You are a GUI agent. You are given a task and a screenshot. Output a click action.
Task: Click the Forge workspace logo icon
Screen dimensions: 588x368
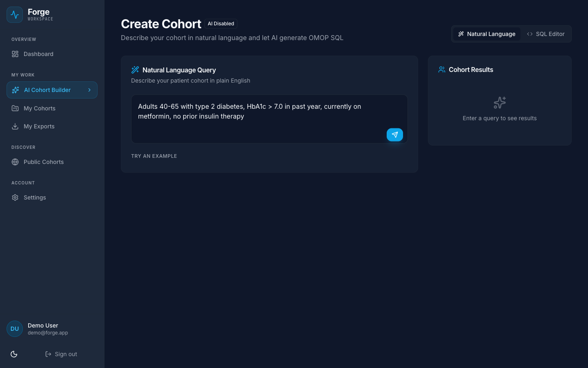pos(15,15)
